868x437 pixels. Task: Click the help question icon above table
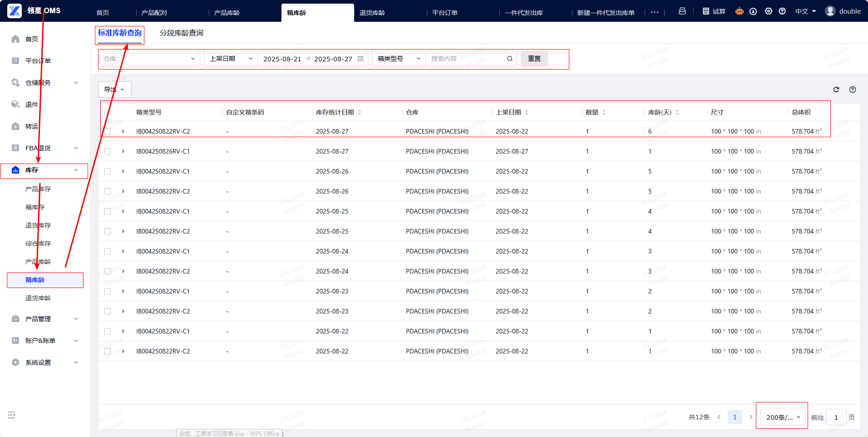[853, 89]
